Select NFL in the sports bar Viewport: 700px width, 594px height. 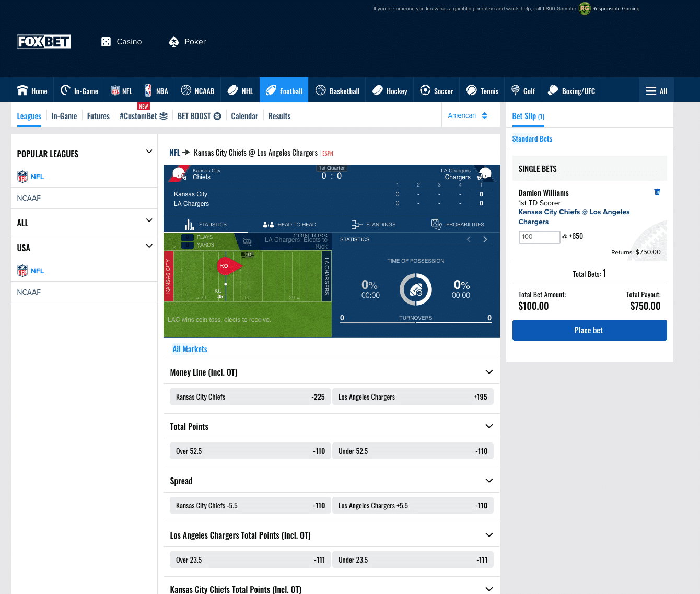(x=122, y=90)
